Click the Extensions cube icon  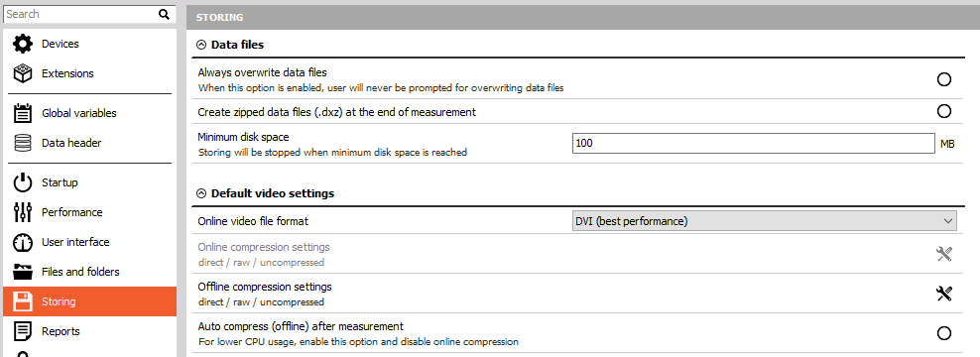[23, 73]
